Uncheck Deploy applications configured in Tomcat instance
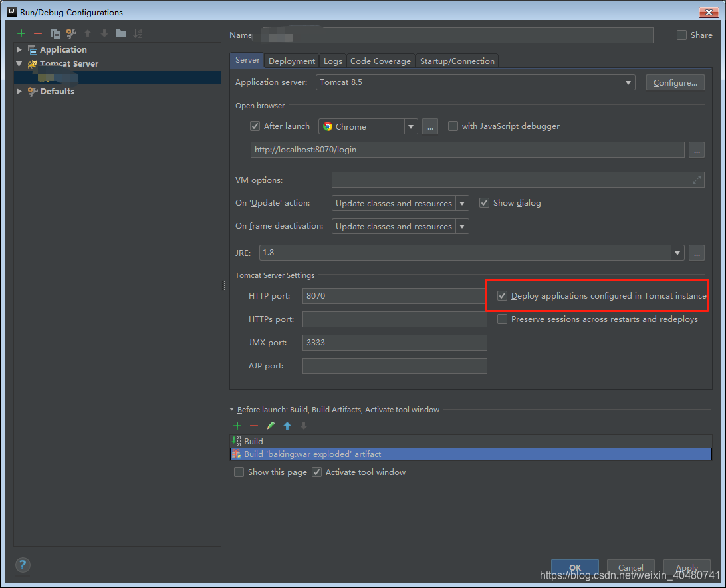This screenshot has width=726, height=588. pos(503,295)
